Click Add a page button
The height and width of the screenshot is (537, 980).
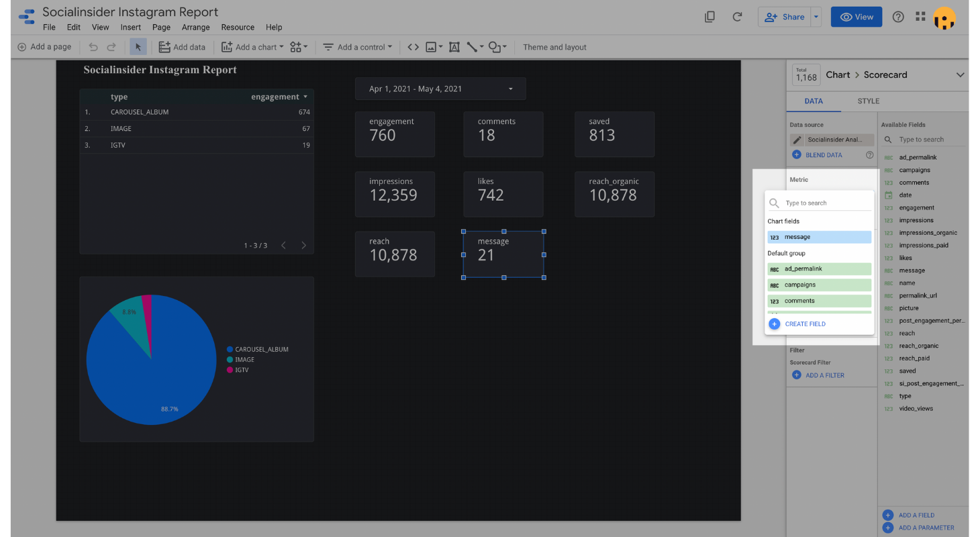tap(44, 47)
